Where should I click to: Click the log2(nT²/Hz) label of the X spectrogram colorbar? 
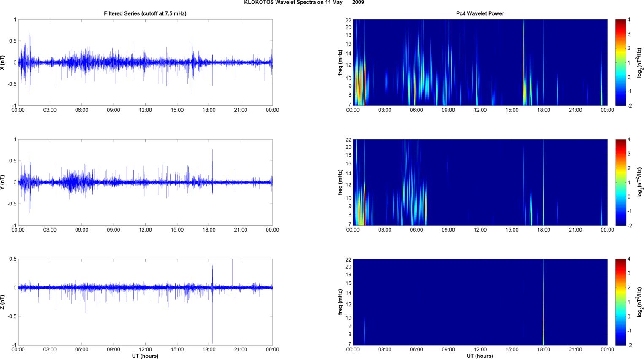[640, 62]
